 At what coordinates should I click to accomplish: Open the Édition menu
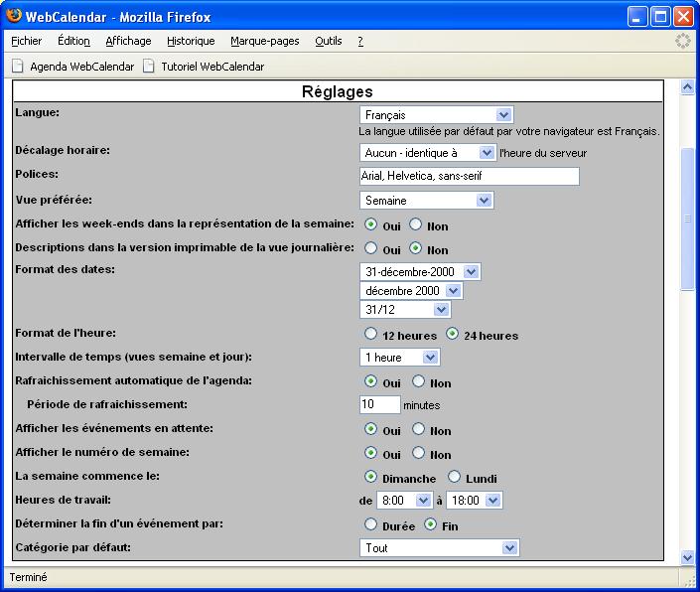point(73,41)
